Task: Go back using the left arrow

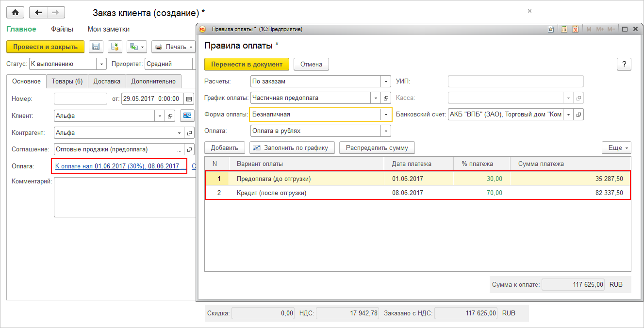Action: pyautogui.click(x=39, y=13)
